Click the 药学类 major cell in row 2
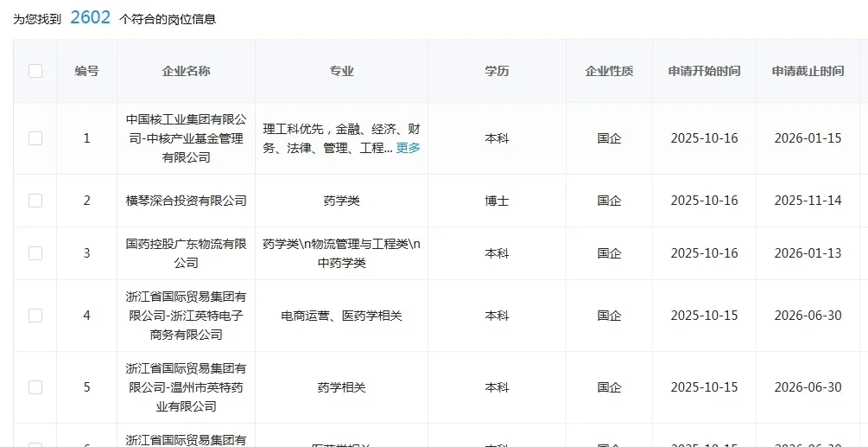Viewport: 868px width, 447px height. tap(341, 201)
